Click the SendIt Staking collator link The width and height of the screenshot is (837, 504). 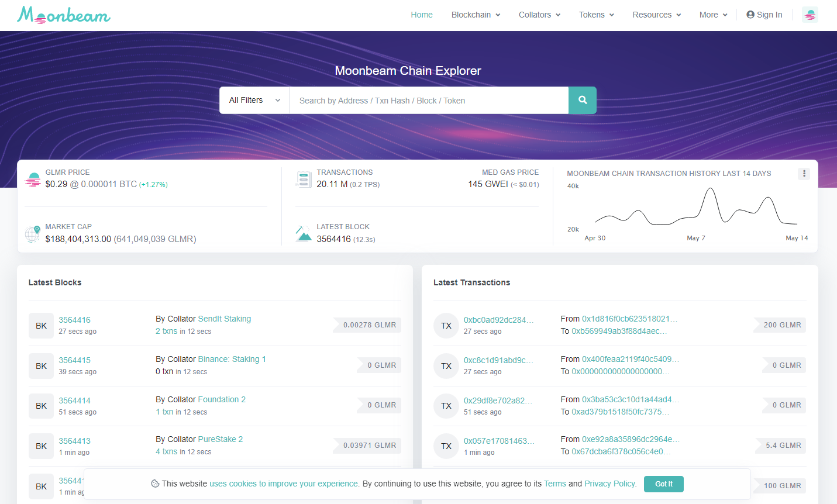[225, 319]
